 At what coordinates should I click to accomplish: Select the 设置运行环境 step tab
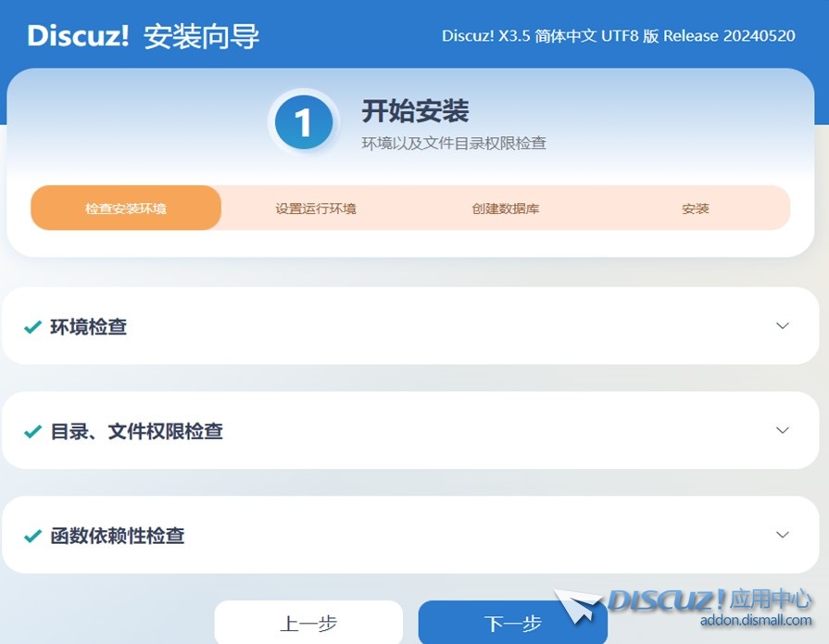[x=316, y=208]
